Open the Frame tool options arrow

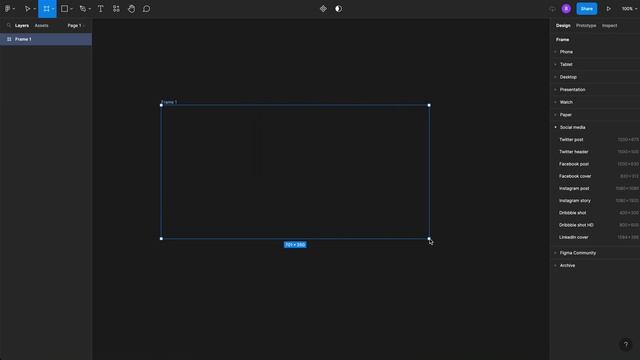[x=53, y=9]
